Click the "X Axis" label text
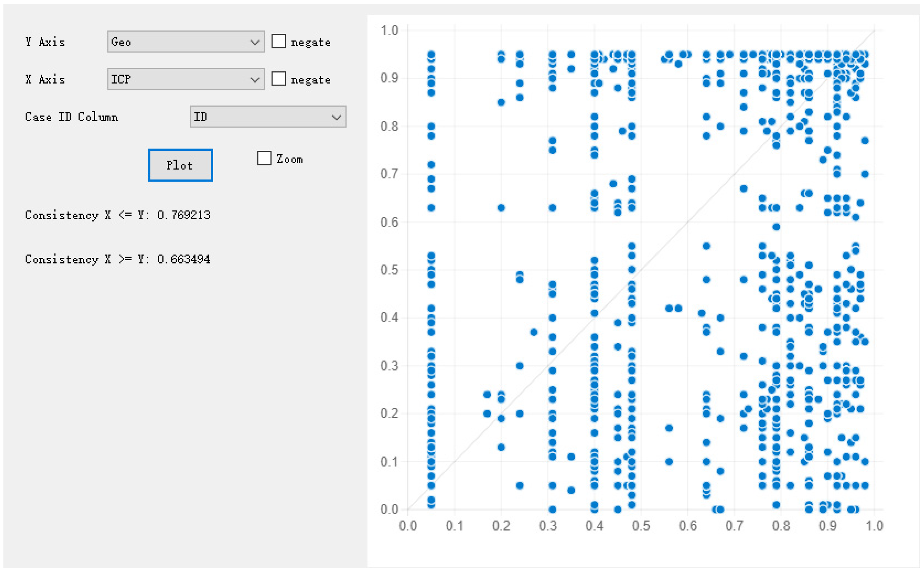 coord(45,79)
